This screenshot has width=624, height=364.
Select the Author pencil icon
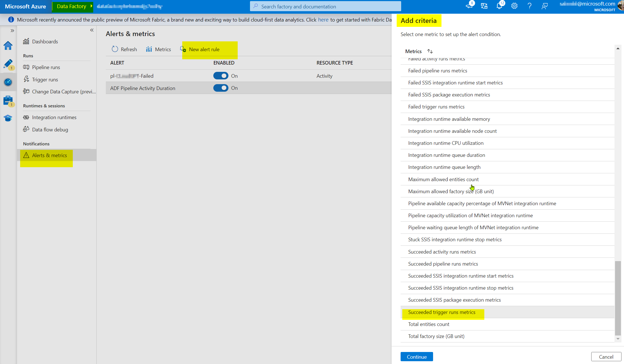pos(8,64)
